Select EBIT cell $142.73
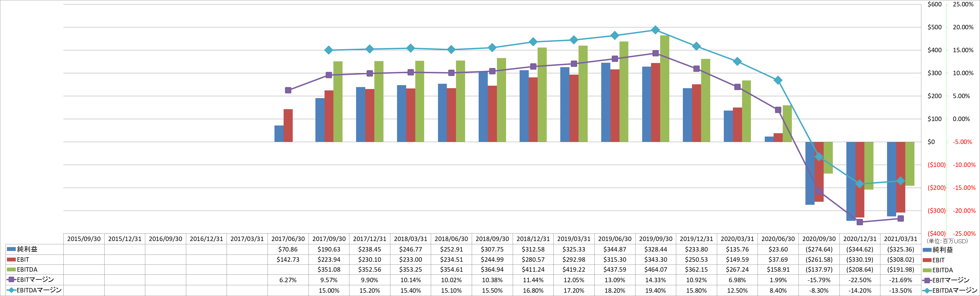The width and height of the screenshot is (980, 296). pyautogui.click(x=288, y=260)
